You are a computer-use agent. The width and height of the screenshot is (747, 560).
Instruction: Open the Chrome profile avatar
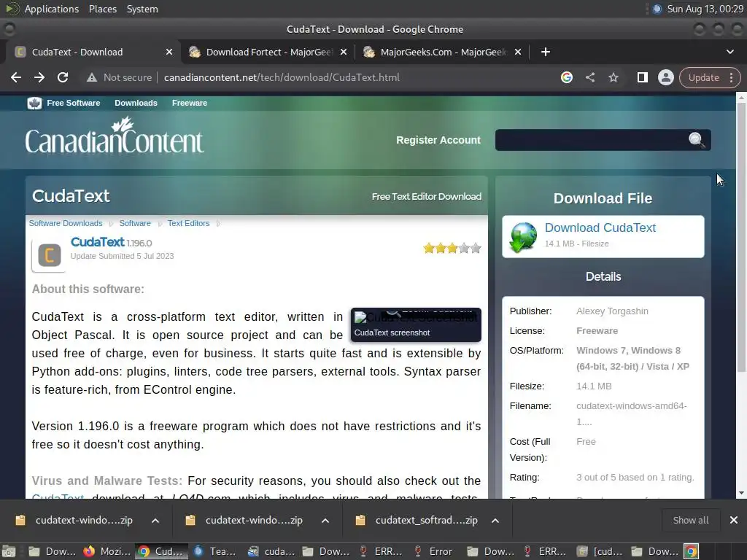click(665, 77)
